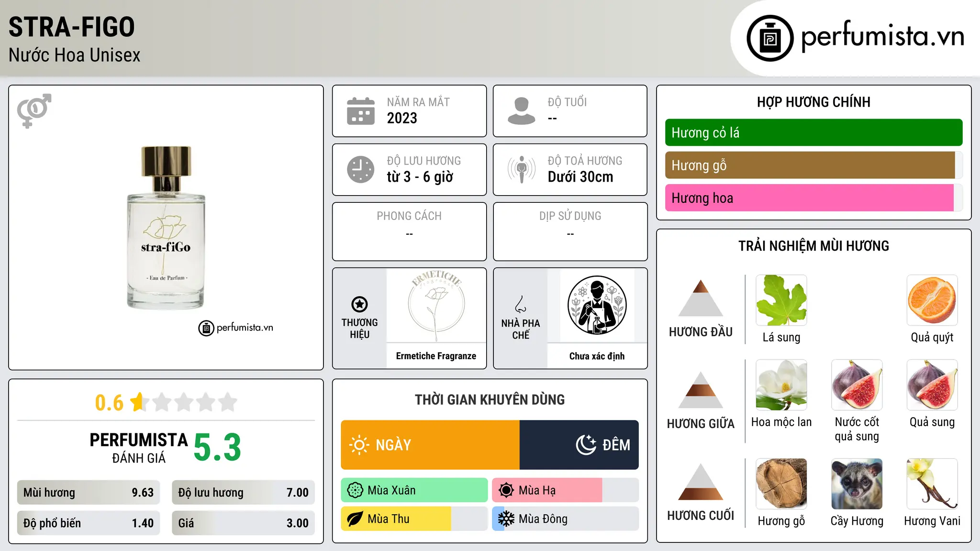Viewport: 980px width, 551px height.
Task: Click the sillage value Dưới 30cm
Action: click(580, 177)
